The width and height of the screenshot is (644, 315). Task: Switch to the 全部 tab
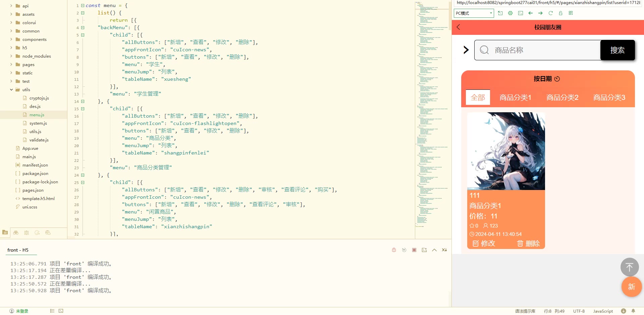(x=478, y=98)
